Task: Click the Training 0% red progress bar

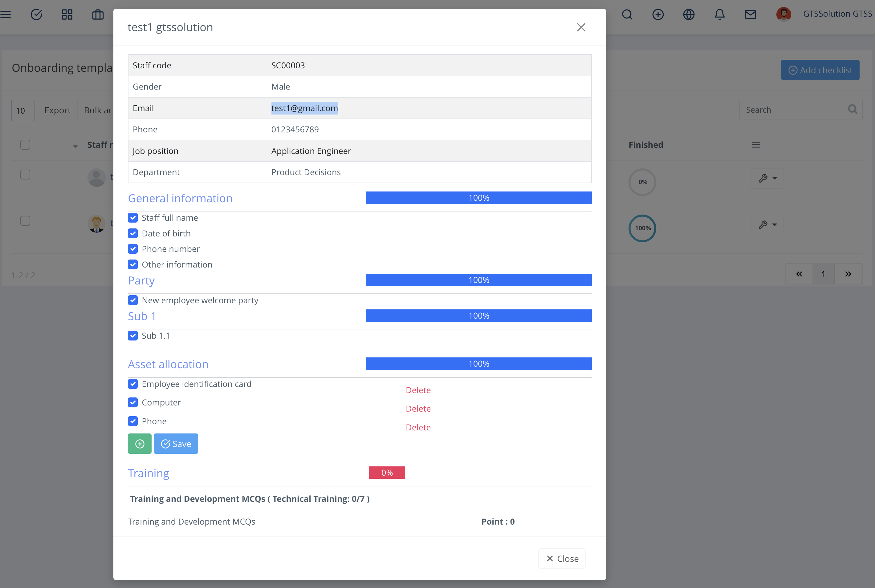Action: 387,473
